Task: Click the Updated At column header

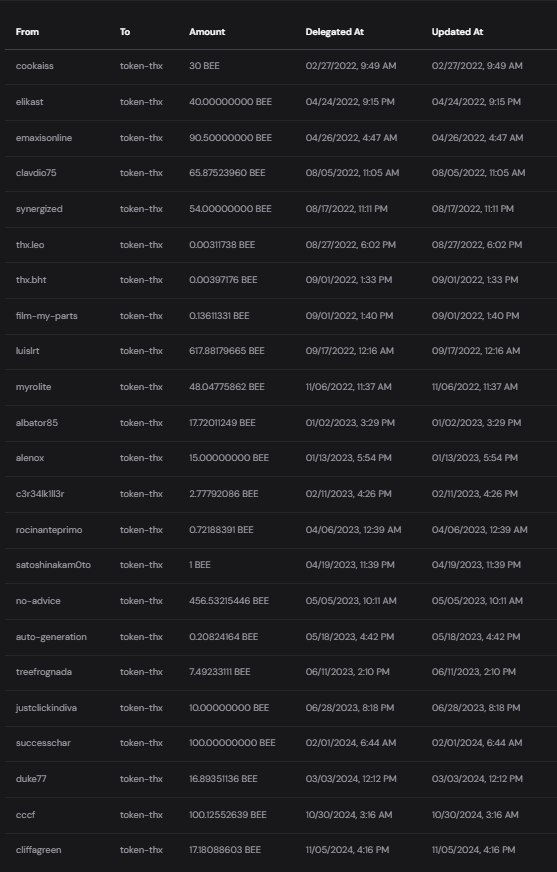Action: click(457, 32)
